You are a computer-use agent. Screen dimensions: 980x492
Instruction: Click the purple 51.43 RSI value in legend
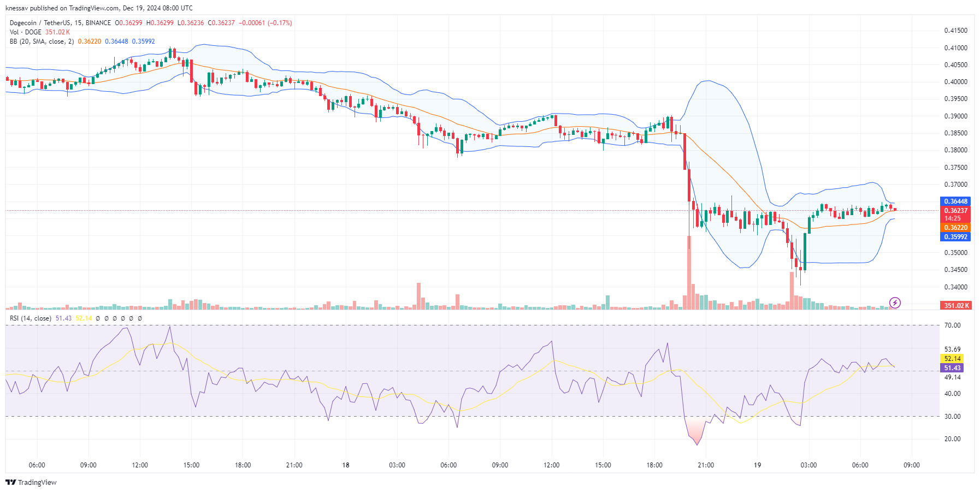(63, 318)
